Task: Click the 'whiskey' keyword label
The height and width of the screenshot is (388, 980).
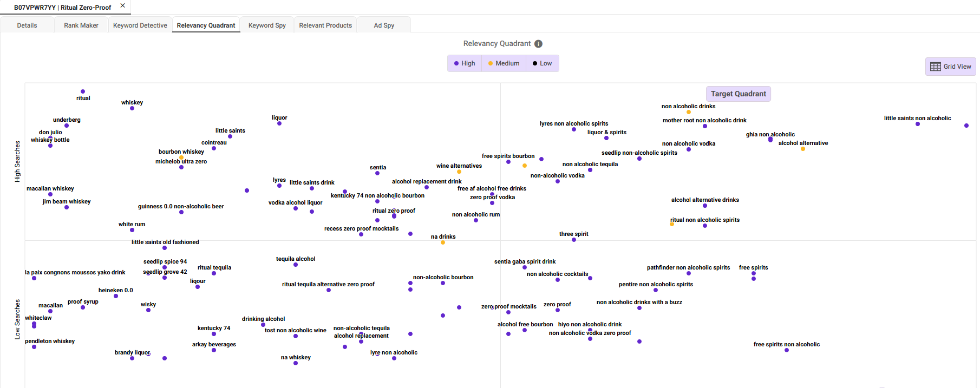Action: click(x=132, y=102)
